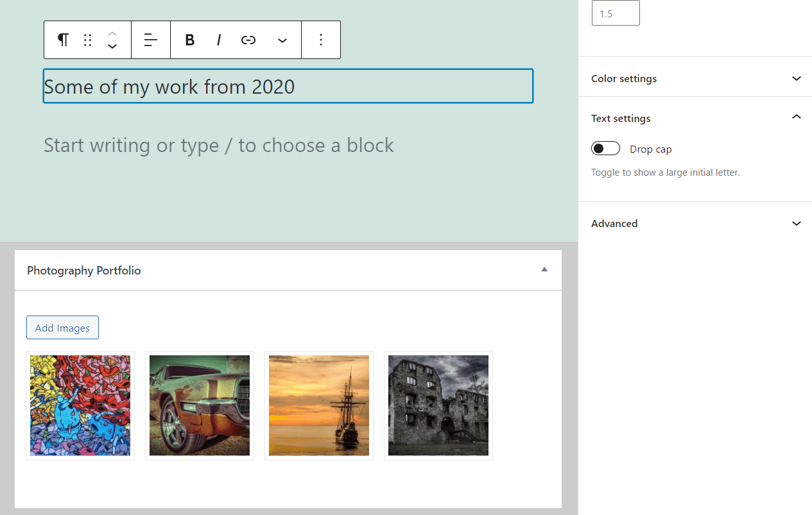Collapse the Photography Portfolio meta box

point(544,270)
